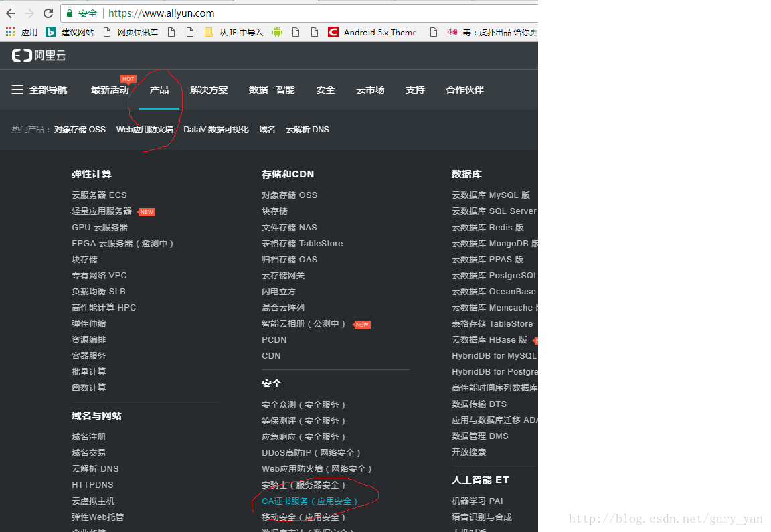Open the 全部导航 hamburger menu

pyautogui.click(x=39, y=90)
